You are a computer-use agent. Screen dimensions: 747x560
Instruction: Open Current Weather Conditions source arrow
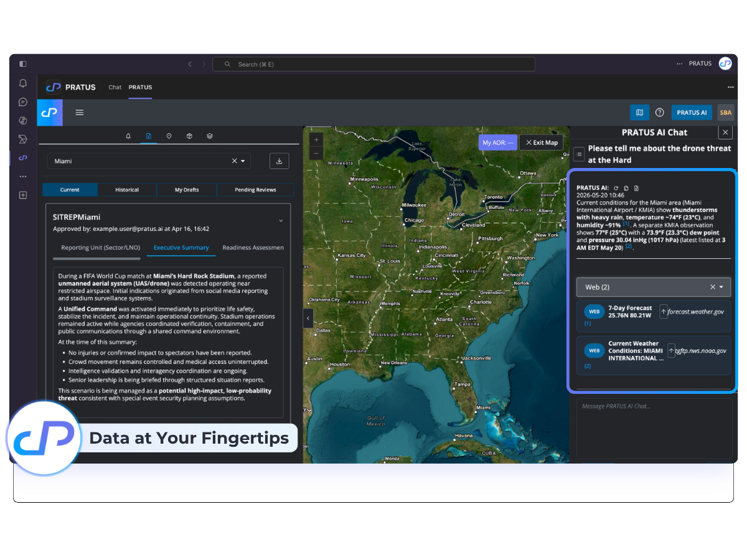[671, 350]
